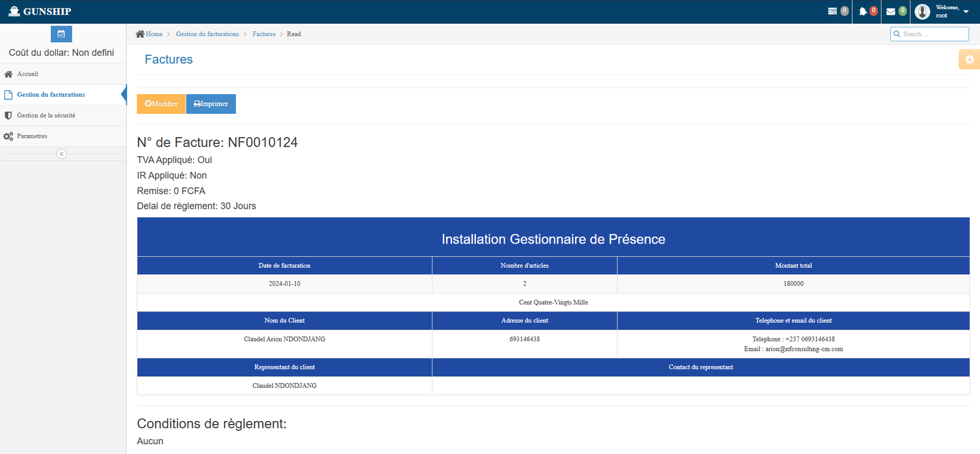The image size is (980, 454).
Task: Click the root user avatar
Action: 922,12
